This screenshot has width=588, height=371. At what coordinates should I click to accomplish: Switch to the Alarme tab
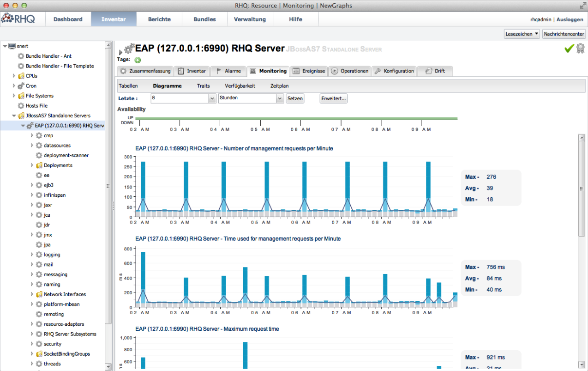(x=228, y=71)
